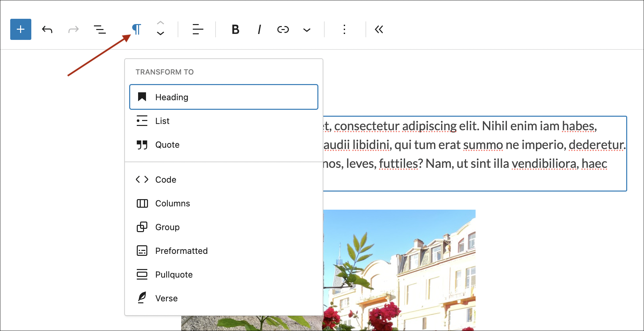The image size is (644, 331).
Task: Open more block options menu
Action: 344,29
